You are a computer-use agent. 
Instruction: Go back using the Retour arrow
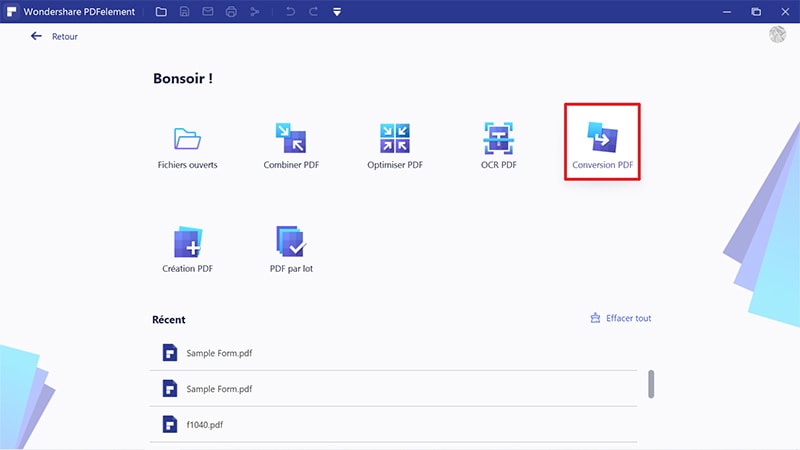36,36
